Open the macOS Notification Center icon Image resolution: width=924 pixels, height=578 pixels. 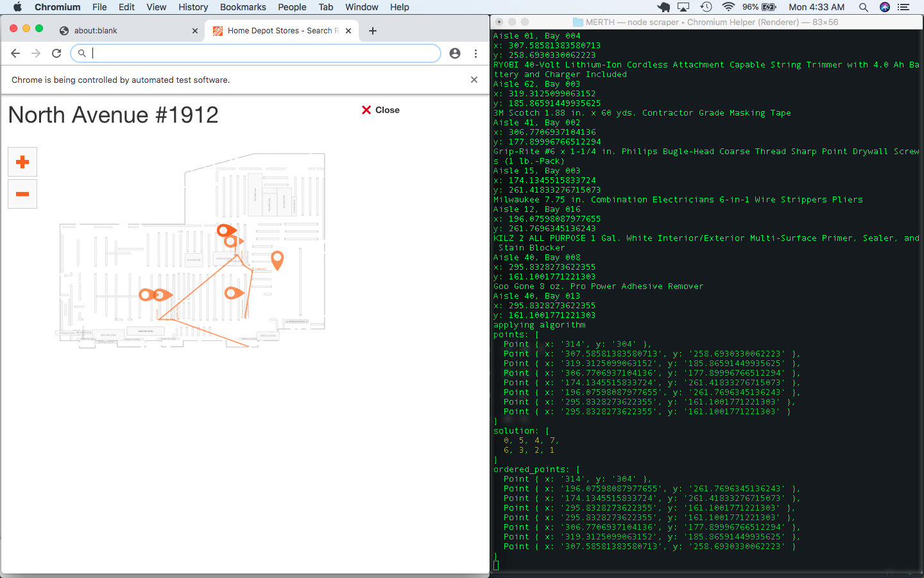click(903, 7)
